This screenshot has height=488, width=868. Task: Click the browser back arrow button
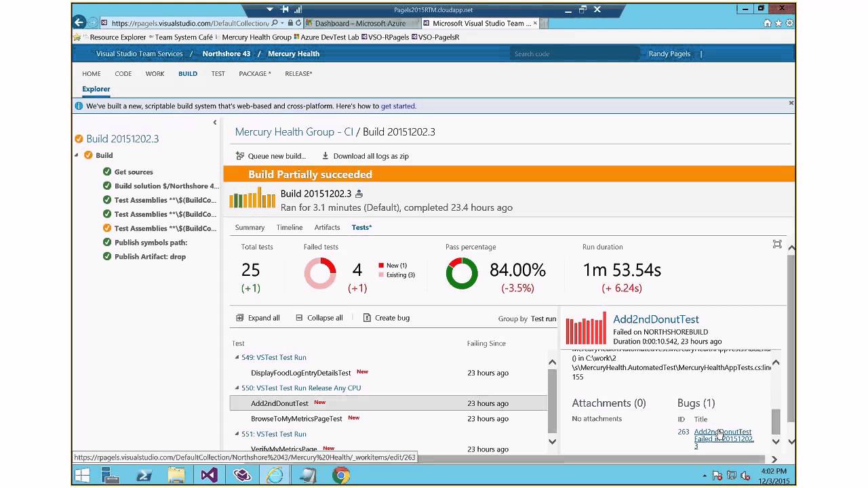[80, 22]
